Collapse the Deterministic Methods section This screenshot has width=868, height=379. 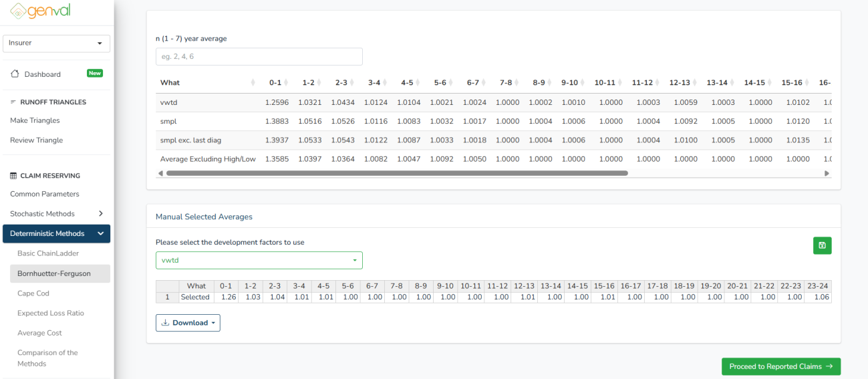[100, 234]
